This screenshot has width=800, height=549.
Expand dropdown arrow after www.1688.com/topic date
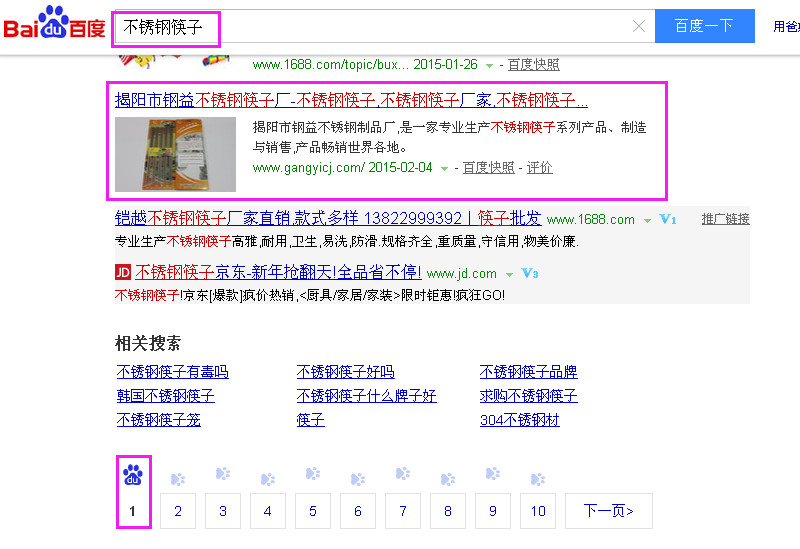(489, 65)
